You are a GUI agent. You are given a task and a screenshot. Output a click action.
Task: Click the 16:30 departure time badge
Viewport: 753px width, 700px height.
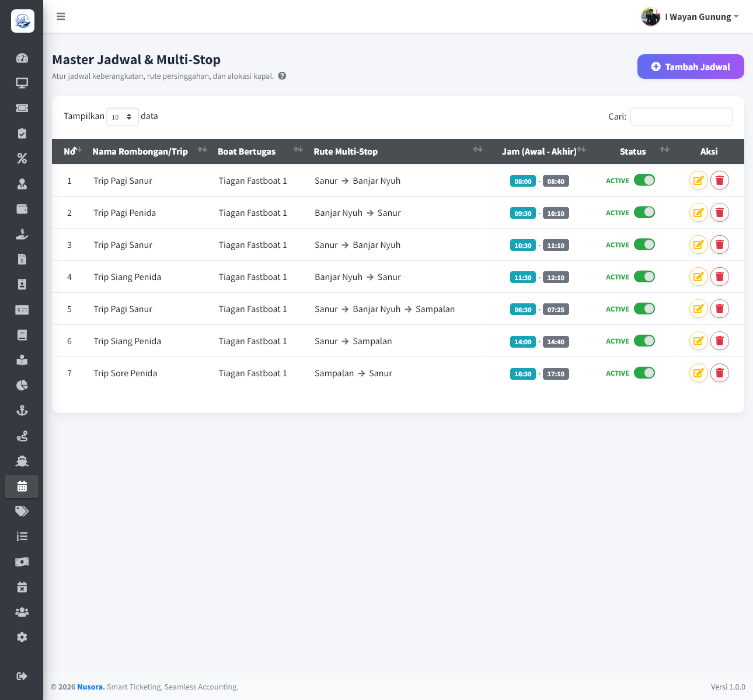tap(523, 373)
